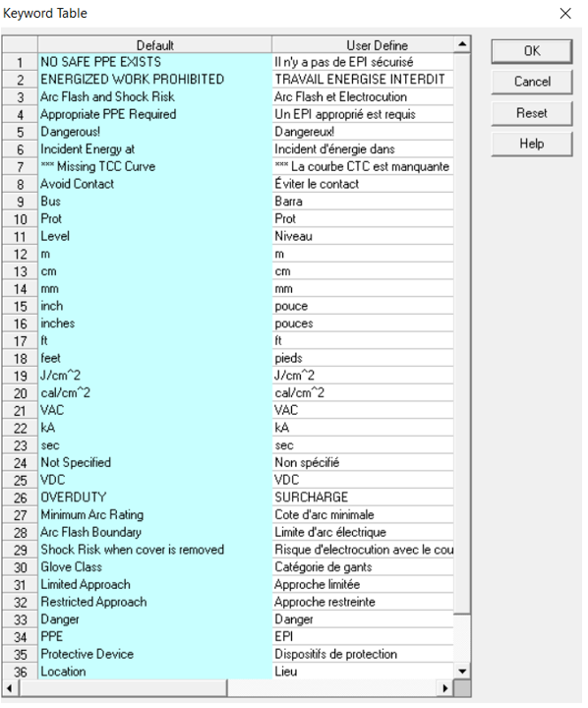Select row header number 20
The height and width of the screenshot is (708, 588).
coord(20,392)
